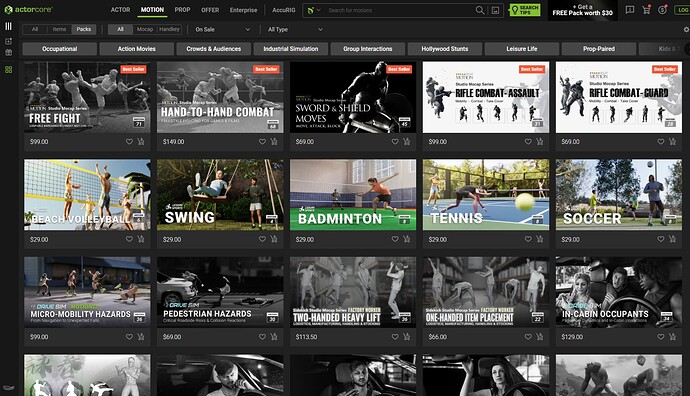Filter by Prop-Paired category

coord(599,49)
